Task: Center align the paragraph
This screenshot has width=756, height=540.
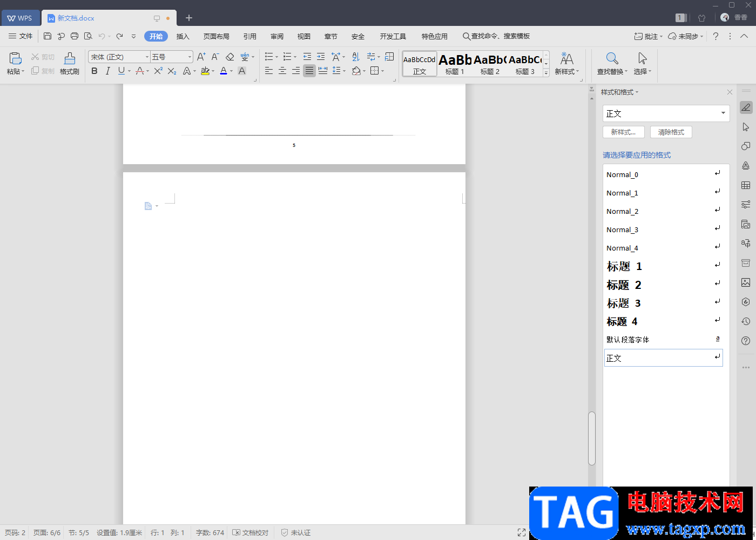Action: 282,71
